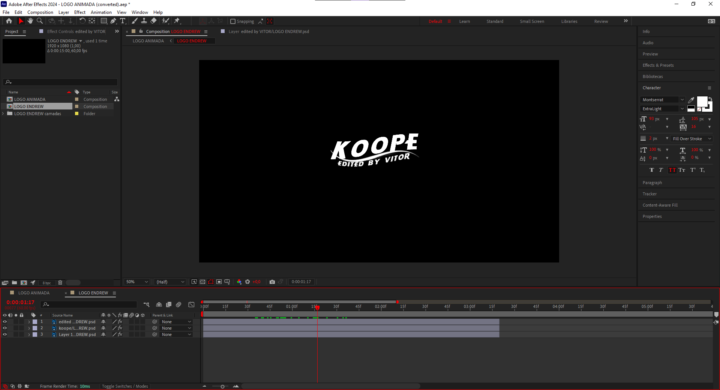Click the timeline current time 0:00:01:17
720x390 pixels.
click(20, 302)
